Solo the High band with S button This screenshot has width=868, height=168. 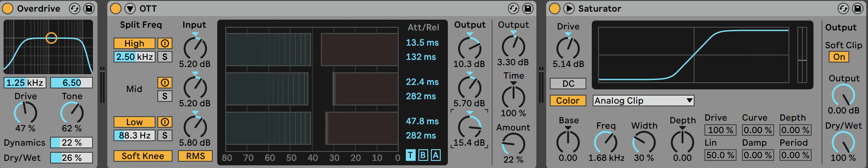[165, 57]
